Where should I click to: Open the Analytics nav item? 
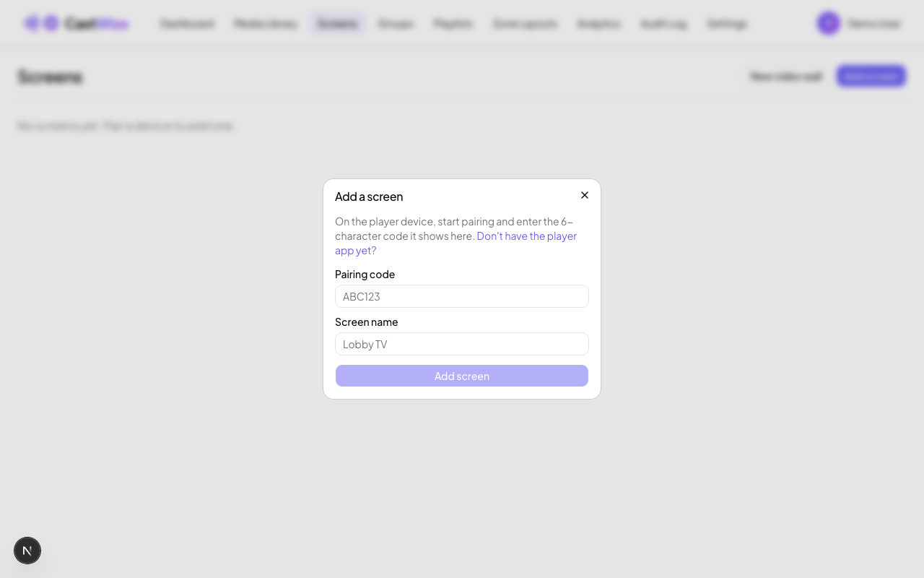pyautogui.click(x=598, y=23)
